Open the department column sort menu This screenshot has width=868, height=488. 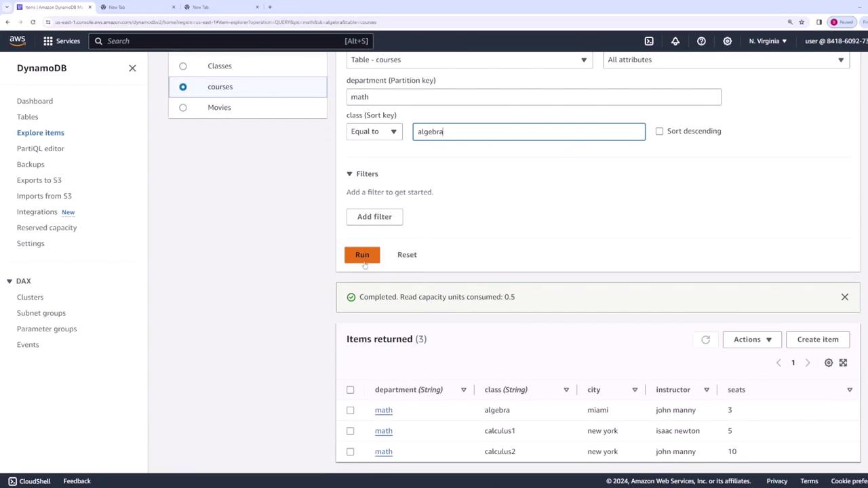click(x=464, y=390)
